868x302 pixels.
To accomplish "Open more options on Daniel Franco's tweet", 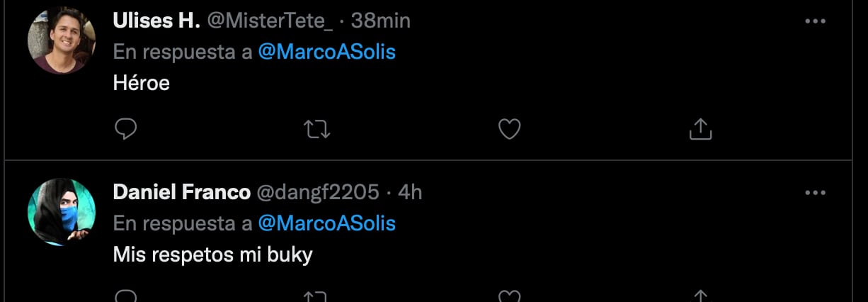I will click(816, 193).
